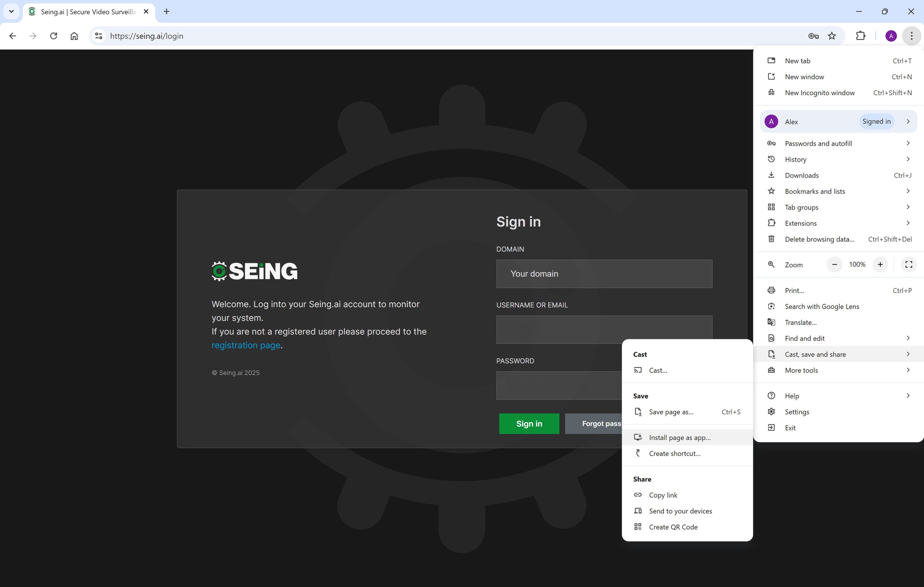
Task: Click the site information icon beside URL
Action: 99,36
